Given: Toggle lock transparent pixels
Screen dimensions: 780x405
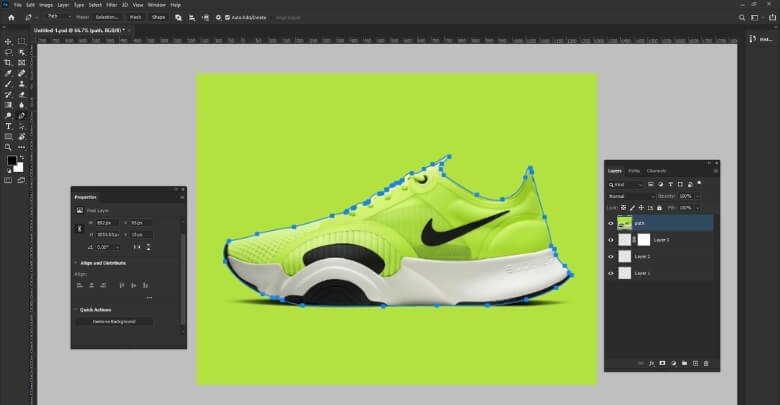Looking at the screenshot, I should point(623,207).
